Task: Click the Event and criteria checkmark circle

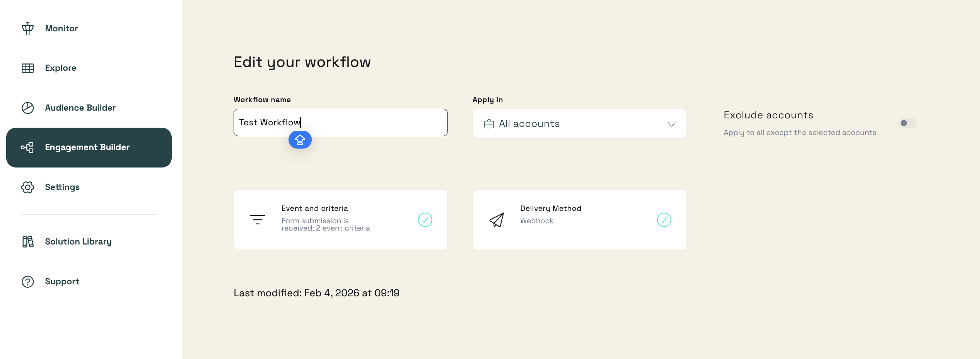Action: (425, 220)
